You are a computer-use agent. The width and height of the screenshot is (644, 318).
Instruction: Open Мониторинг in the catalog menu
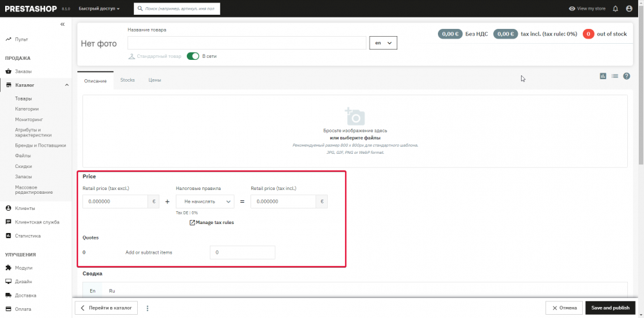(x=29, y=119)
